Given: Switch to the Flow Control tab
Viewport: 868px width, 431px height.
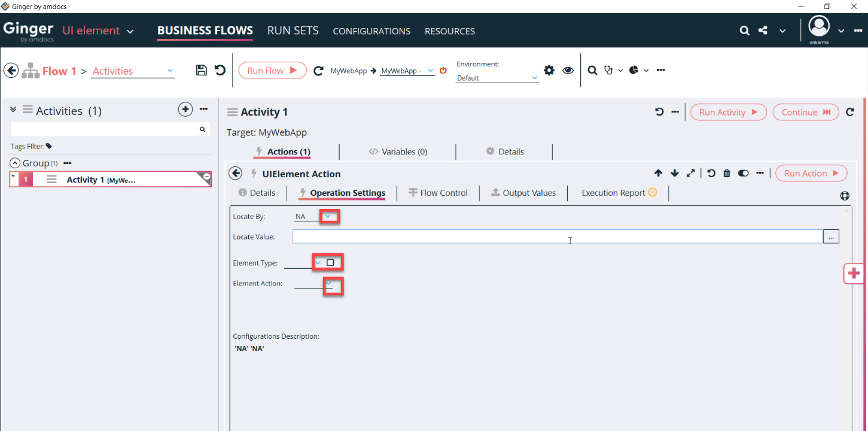Looking at the screenshot, I should point(437,193).
